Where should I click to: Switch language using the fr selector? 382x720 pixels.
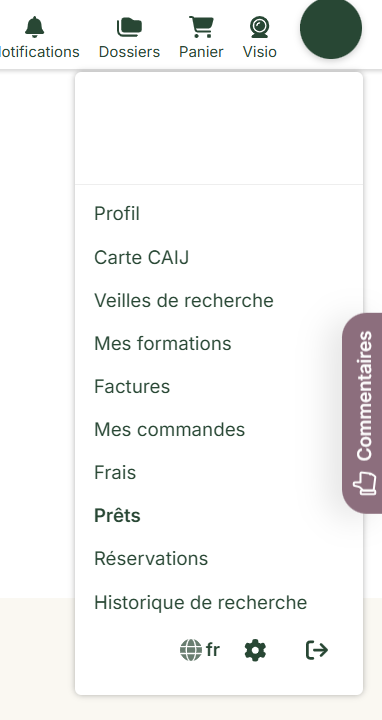(x=213, y=650)
